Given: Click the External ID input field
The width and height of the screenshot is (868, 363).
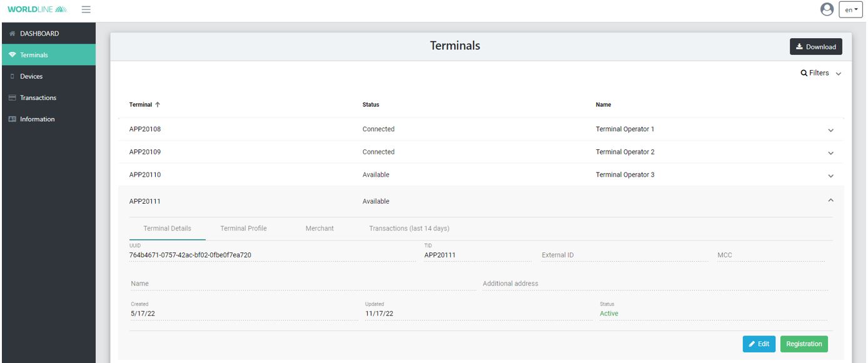Looking at the screenshot, I should (623, 256).
